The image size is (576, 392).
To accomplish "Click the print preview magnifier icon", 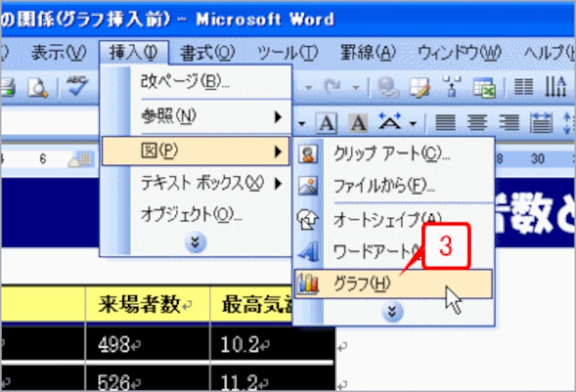I will coord(38,87).
